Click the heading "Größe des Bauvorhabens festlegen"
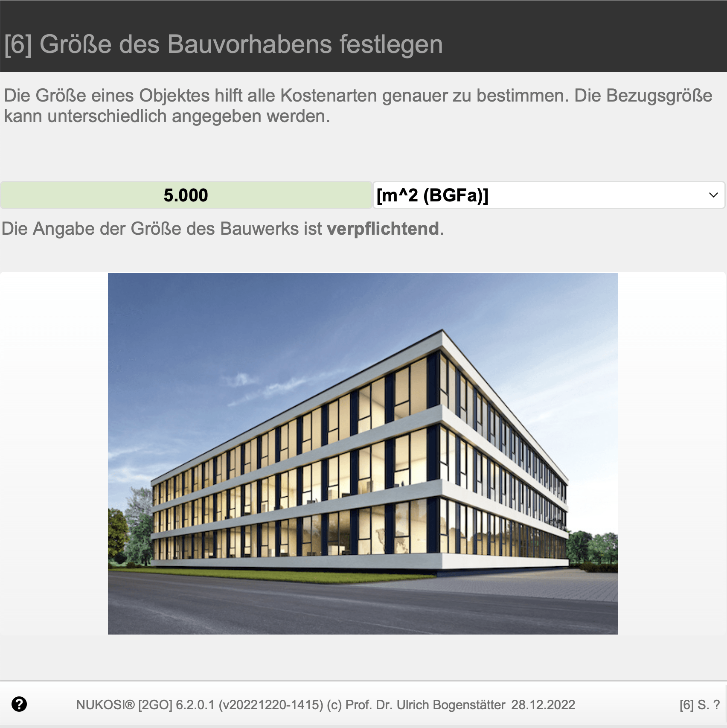Screen dimensions: 727x728 [x=241, y=44]
